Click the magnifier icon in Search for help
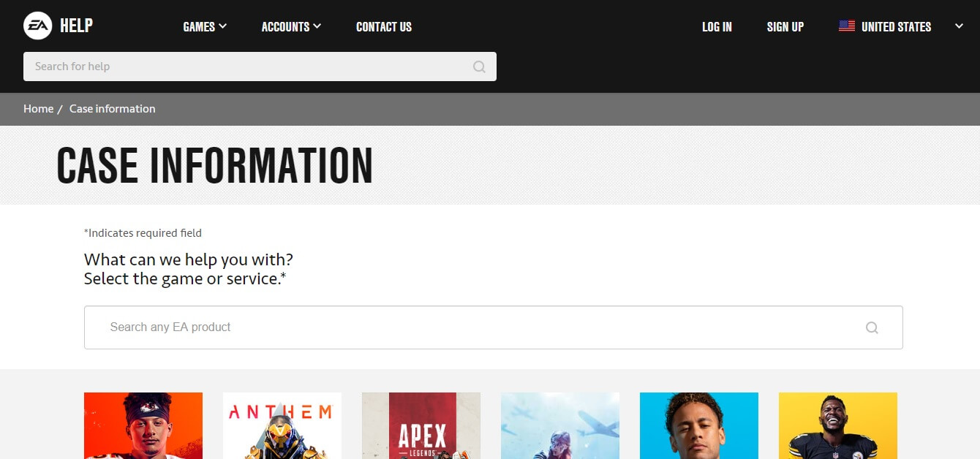980x459 pixels. [479, 67]
